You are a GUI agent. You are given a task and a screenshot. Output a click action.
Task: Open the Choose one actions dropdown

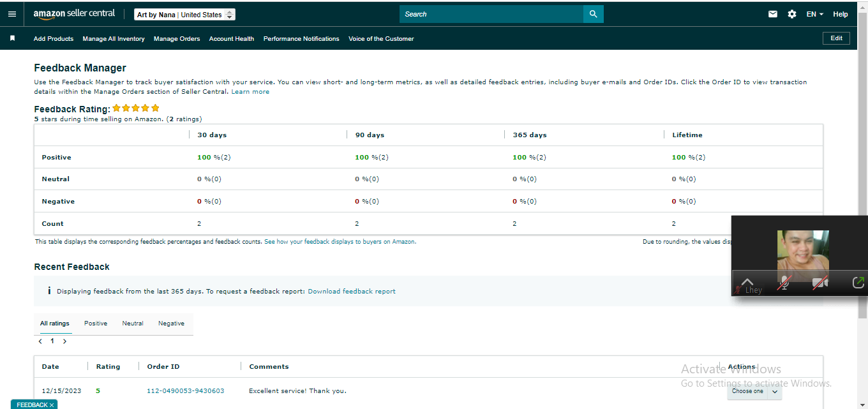coord(754,391)
